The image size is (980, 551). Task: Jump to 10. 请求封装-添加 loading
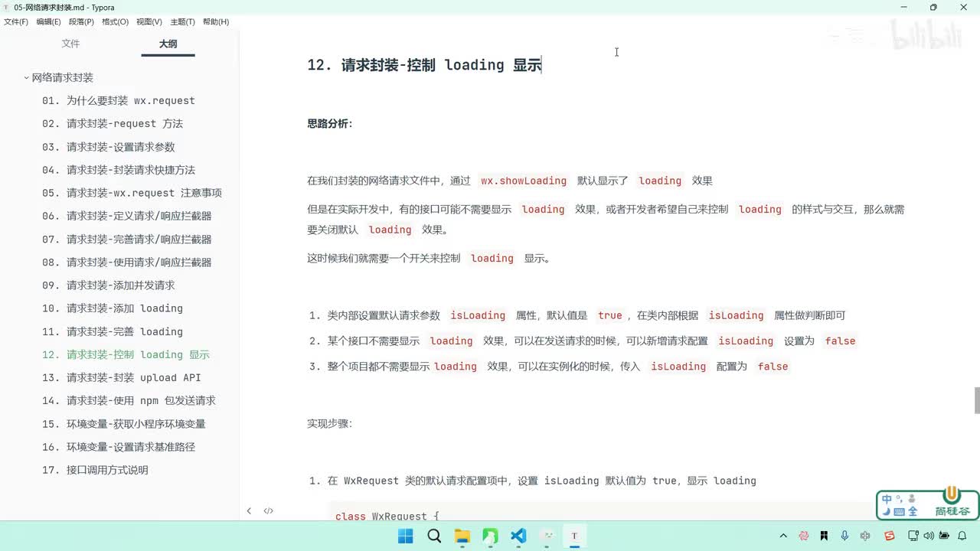(x=113, y=308)
